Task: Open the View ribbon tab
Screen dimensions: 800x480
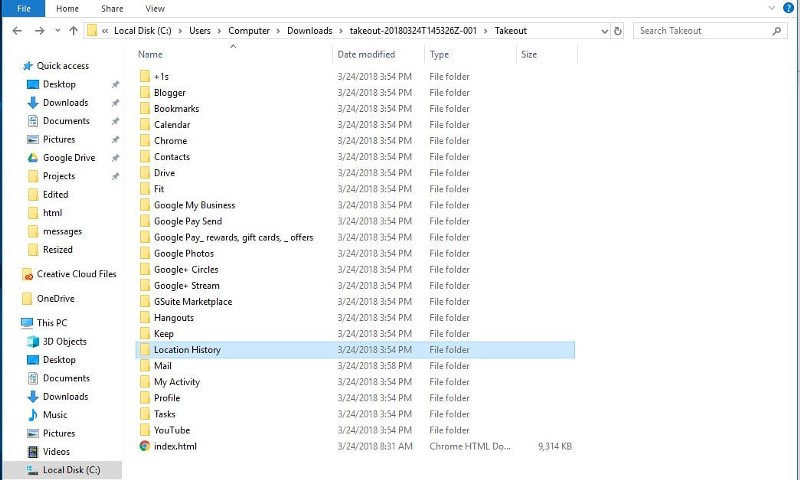Action: pyautogui.click(x=155, y=9)
